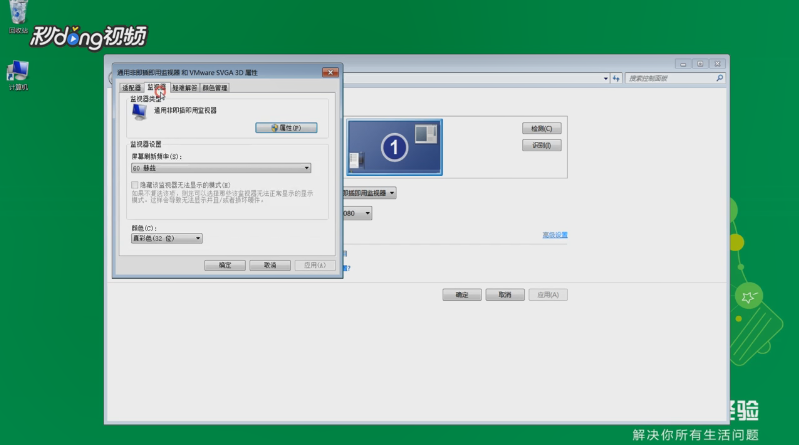This screenshot has height=445, width=799.
Task: Select the Recycle Bin desktop icon
Action: click(x=18, y=16)
